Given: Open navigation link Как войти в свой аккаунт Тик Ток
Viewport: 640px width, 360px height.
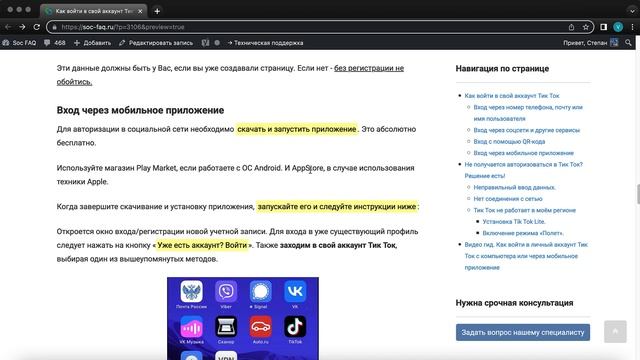Looking at the screenshot, I should click(x=512, y=96).
